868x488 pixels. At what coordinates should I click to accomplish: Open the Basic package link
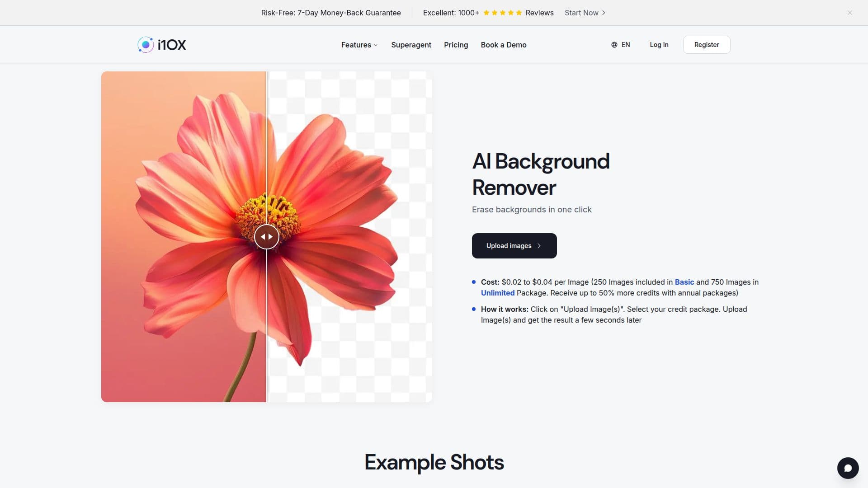[x=684, y=282]
